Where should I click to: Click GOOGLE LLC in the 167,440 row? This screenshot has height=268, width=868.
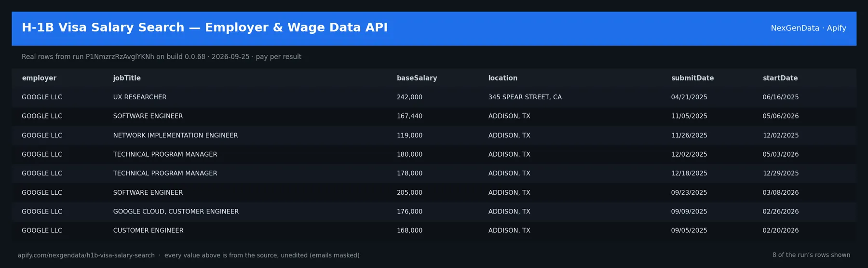[42, 116]
